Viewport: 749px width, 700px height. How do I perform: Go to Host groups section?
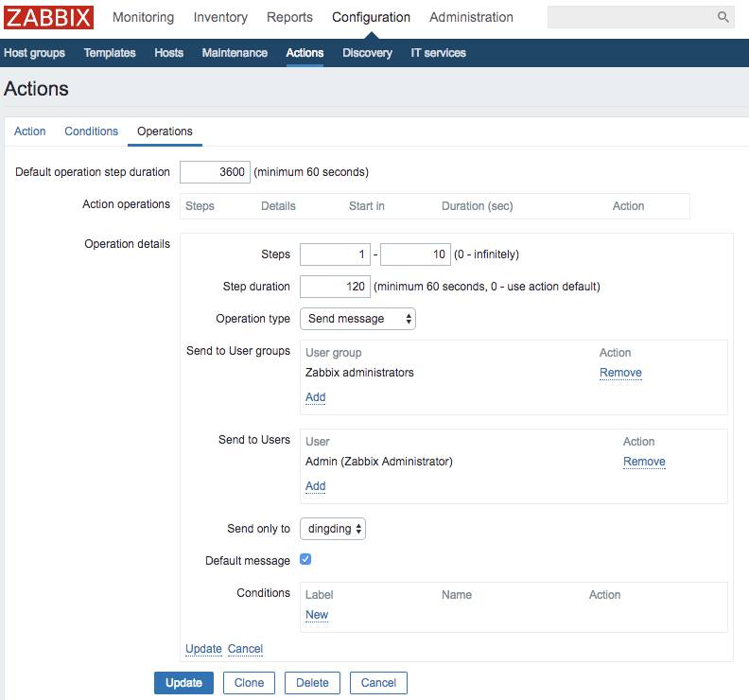[x=34, y=53]
